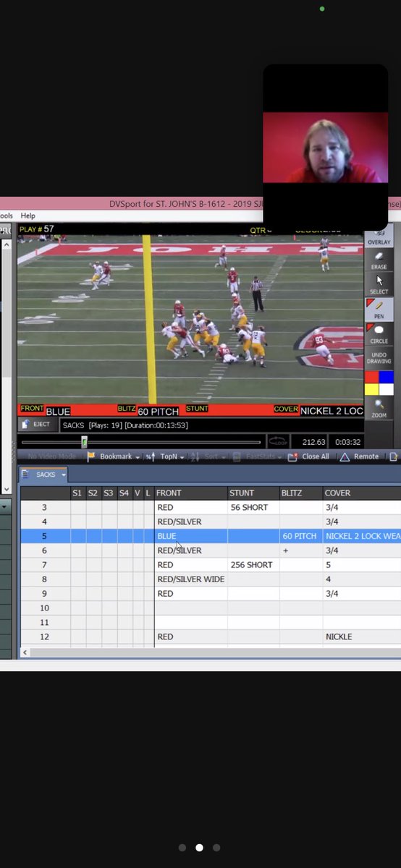Click the NICKLE cover cell in row 12
The image size is (401, 868).
tap(361, 637)
